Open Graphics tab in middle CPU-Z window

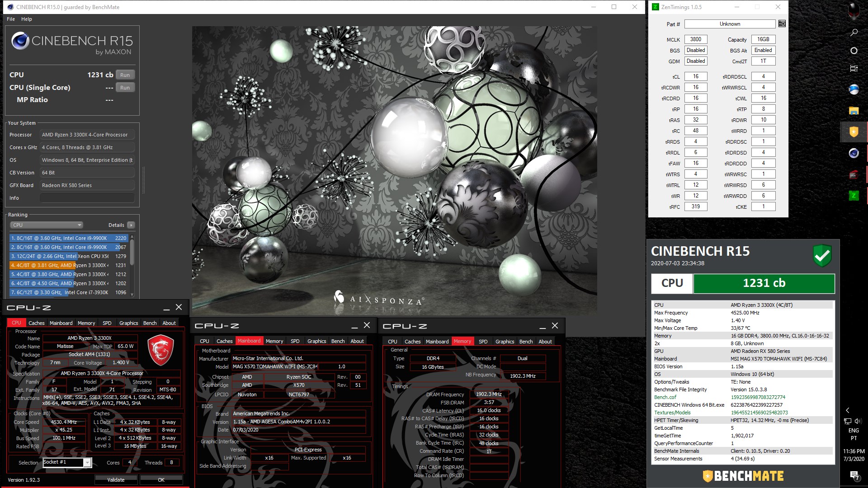[x=316, y=341]
